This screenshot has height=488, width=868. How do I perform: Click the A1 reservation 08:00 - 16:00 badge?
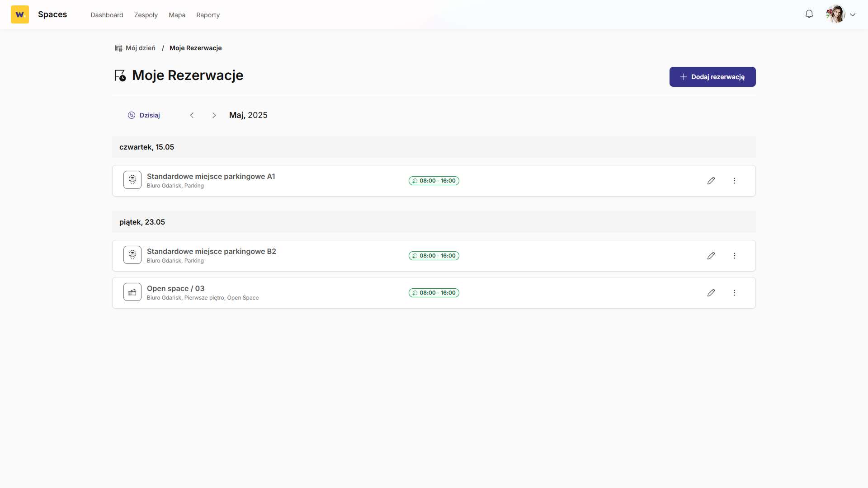tap(434, 181)
